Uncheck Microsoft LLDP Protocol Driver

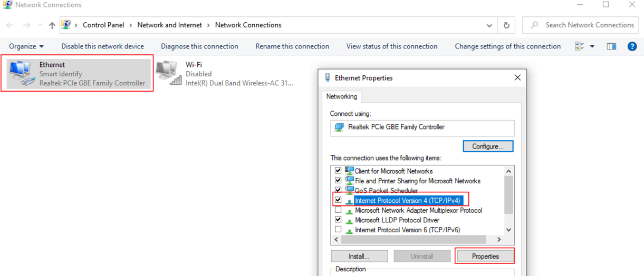338,220
